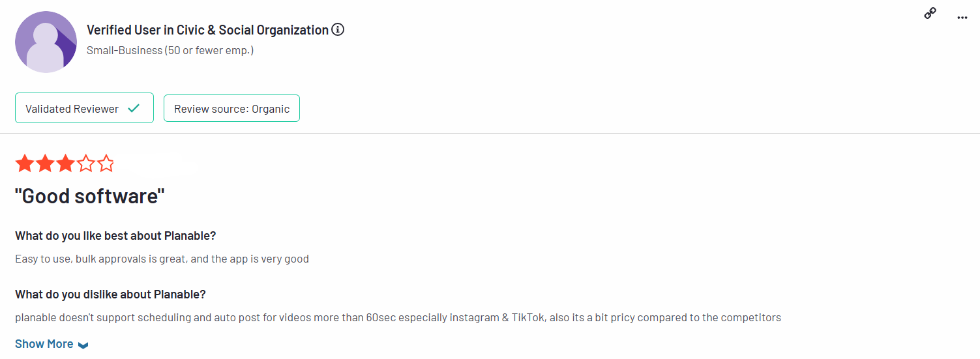The image size is (980, 359).
Task: Click the "What do you dislike about Planable?" heading
Action: 110,294
